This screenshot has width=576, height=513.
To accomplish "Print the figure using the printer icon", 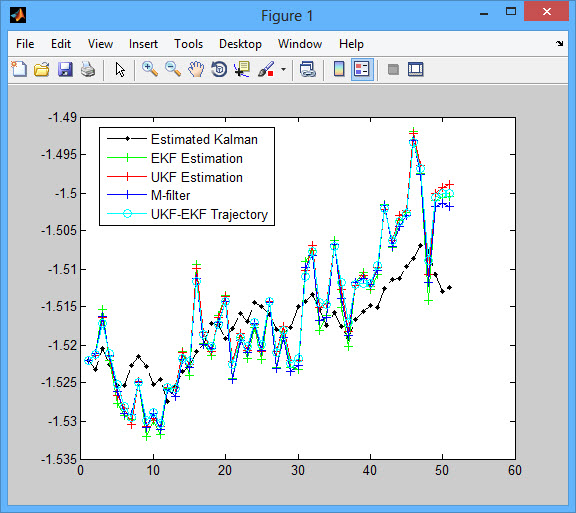I will click(x=88, y=69).
